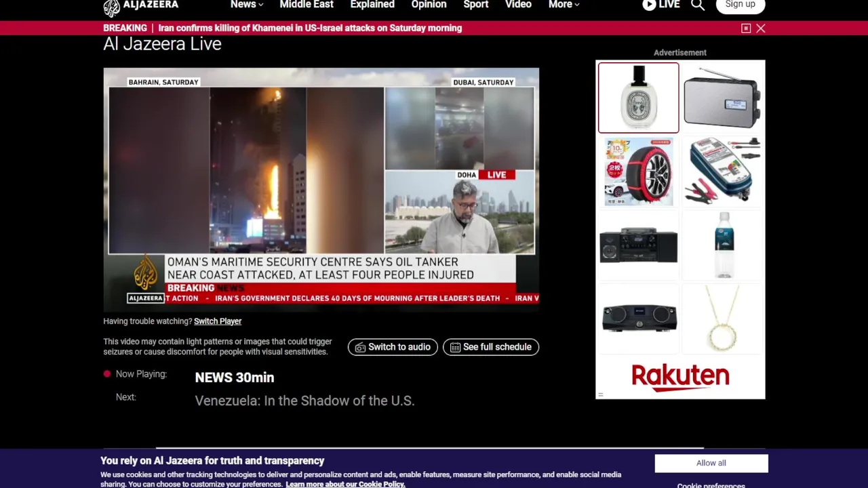Click gold necklace ad thumbnail
This screenshot has width=868, height=488.
[x=722, y=318]
